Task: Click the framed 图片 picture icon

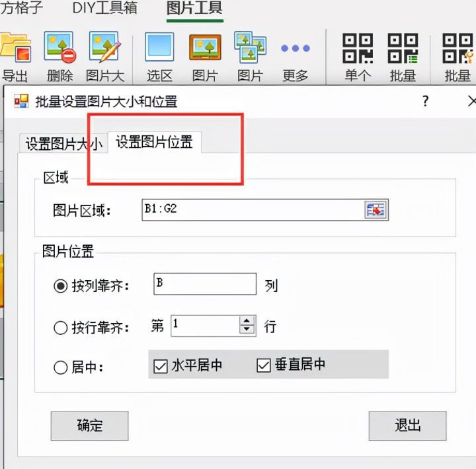Action: coord(205,47)
